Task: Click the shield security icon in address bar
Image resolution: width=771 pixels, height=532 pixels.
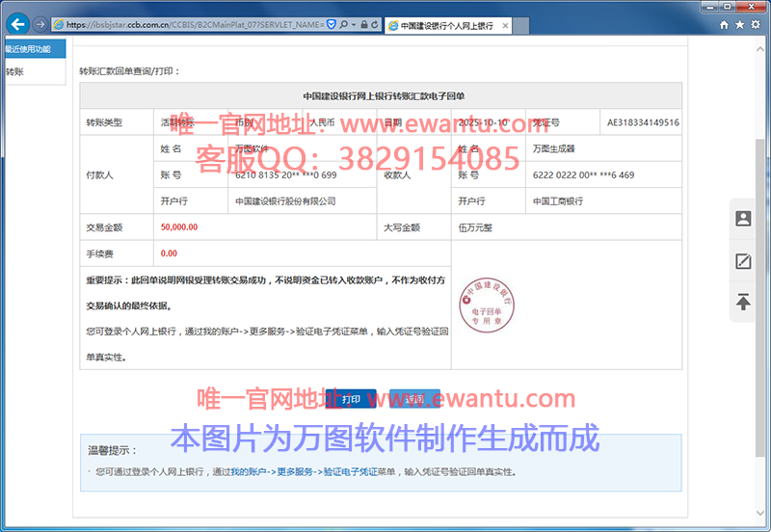Action: (x=332, y=24)
